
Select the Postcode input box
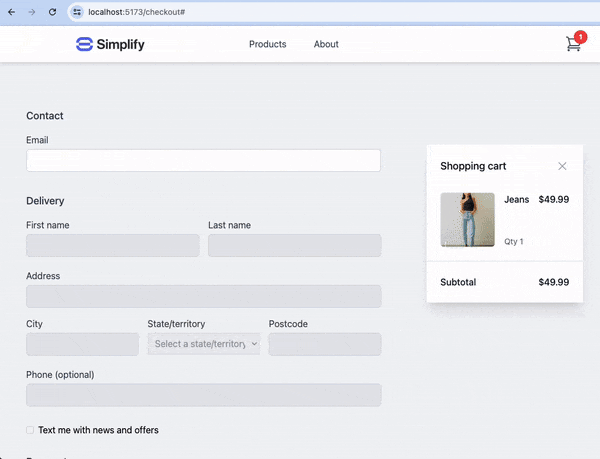pyautogui.click(x=325, y=344)
